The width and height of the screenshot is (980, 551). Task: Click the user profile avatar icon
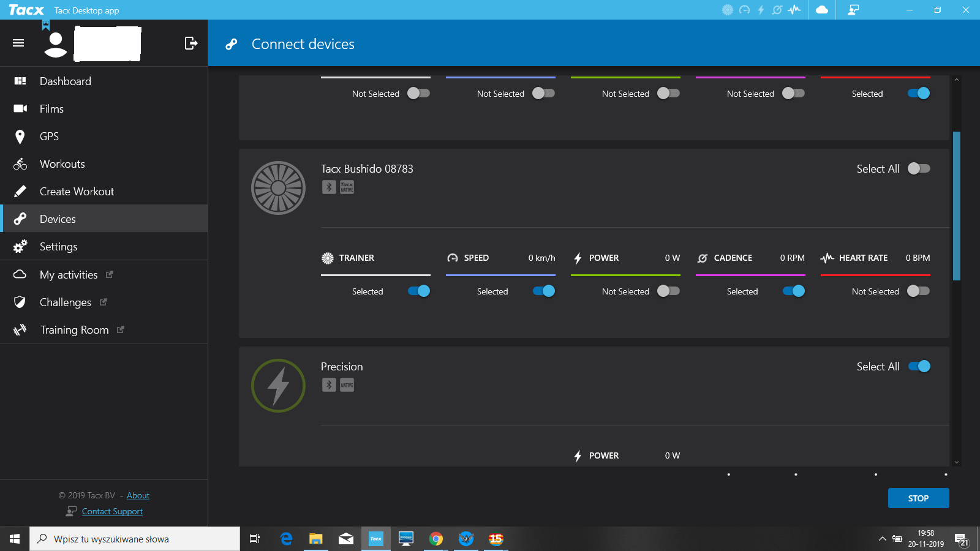coord(56,44)
